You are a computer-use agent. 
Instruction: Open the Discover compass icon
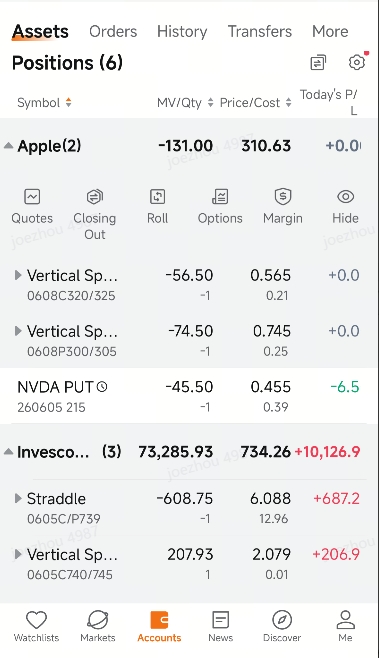(282, 620)
